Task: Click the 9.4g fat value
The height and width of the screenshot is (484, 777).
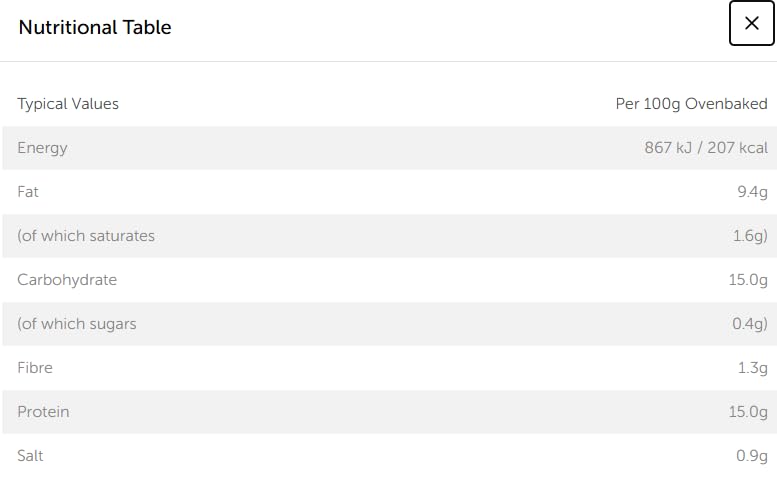Action: click(752, 192)
